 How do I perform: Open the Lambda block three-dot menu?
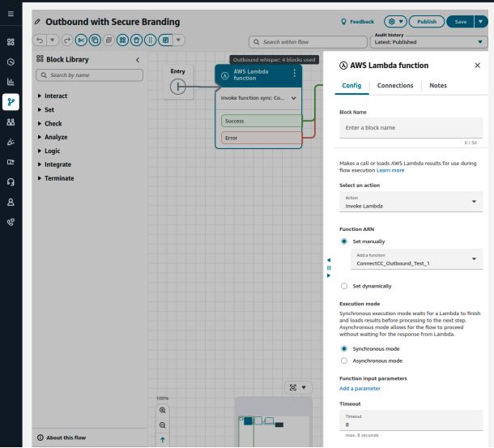click(x=294, y=73)
